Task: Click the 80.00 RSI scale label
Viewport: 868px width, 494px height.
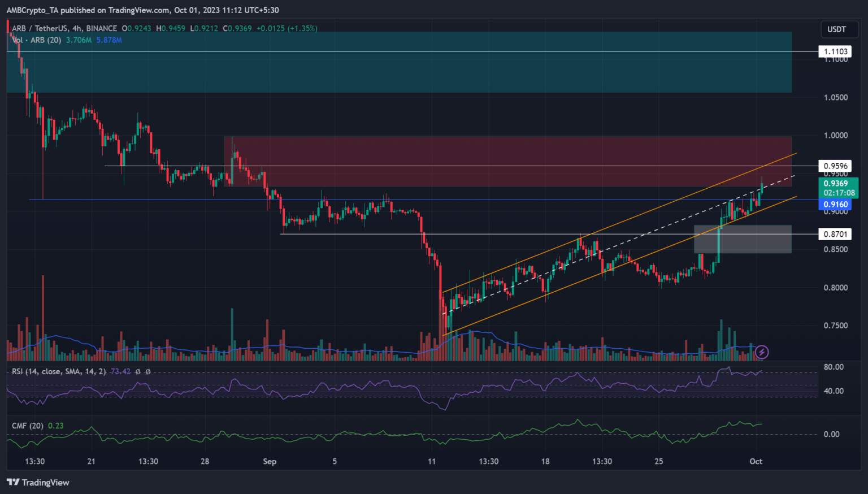Action: coord(834,367)
